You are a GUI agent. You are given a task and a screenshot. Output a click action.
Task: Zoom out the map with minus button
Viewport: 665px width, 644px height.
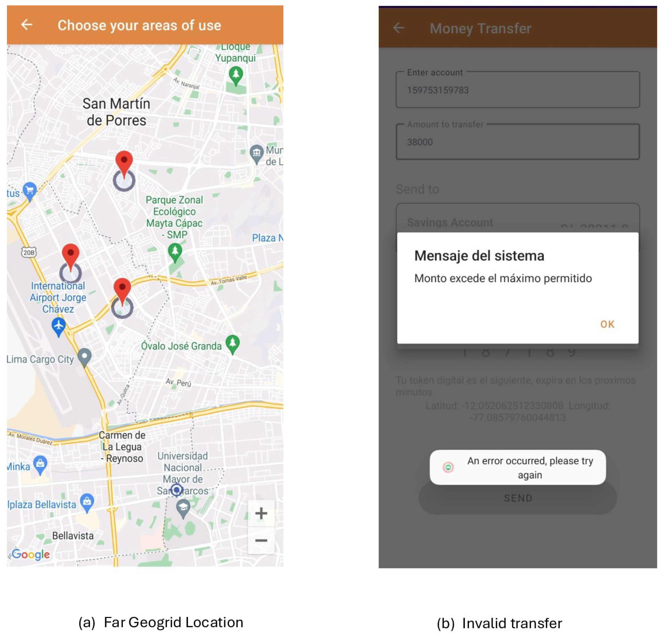261,540
